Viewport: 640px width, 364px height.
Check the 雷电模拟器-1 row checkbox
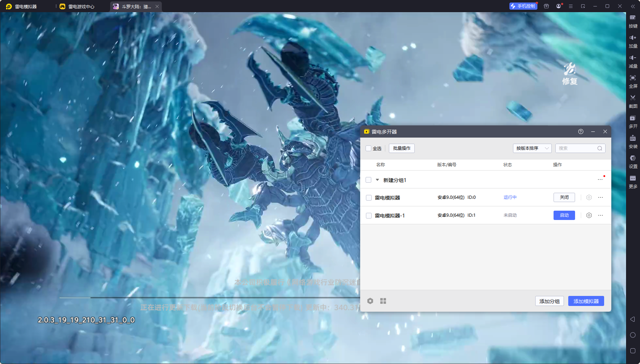point(368,216)
